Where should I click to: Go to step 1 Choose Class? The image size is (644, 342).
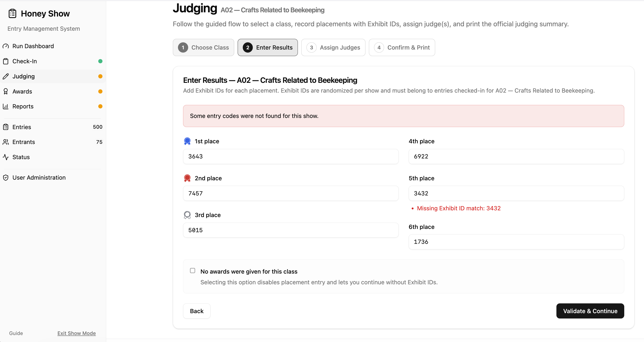pos(204,47)
